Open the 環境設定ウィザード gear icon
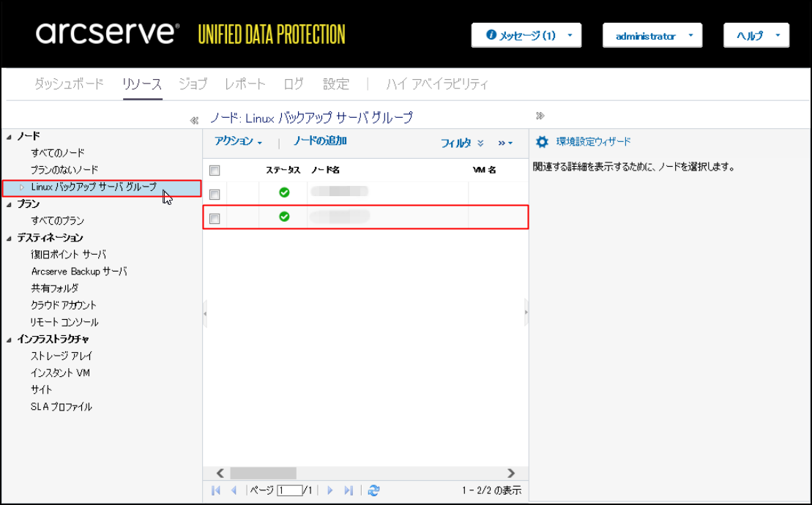The height and width of the screenshot is (505, 812). (542, 142)
